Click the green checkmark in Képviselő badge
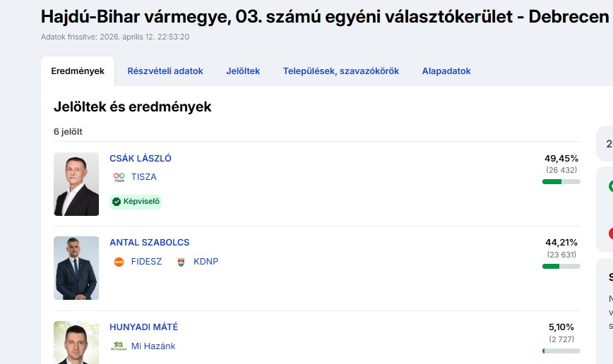The height and width of the screenshot is (364, 613). tap(117, 202)
